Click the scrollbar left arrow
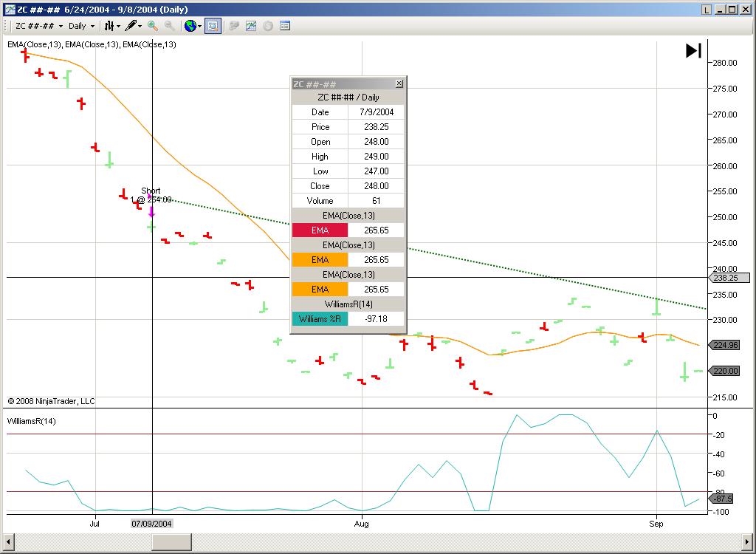 (8, 541)
